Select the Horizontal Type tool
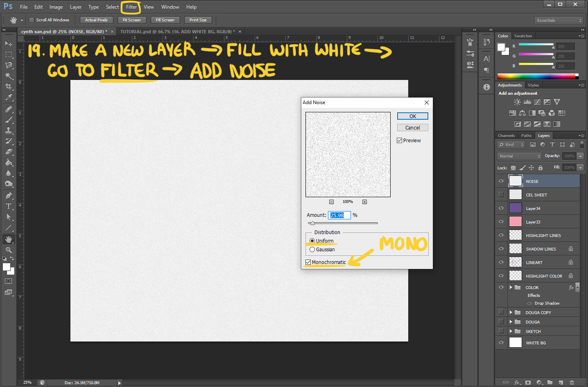The width and height of the screenshot is (588, 387). click(8, 206)
